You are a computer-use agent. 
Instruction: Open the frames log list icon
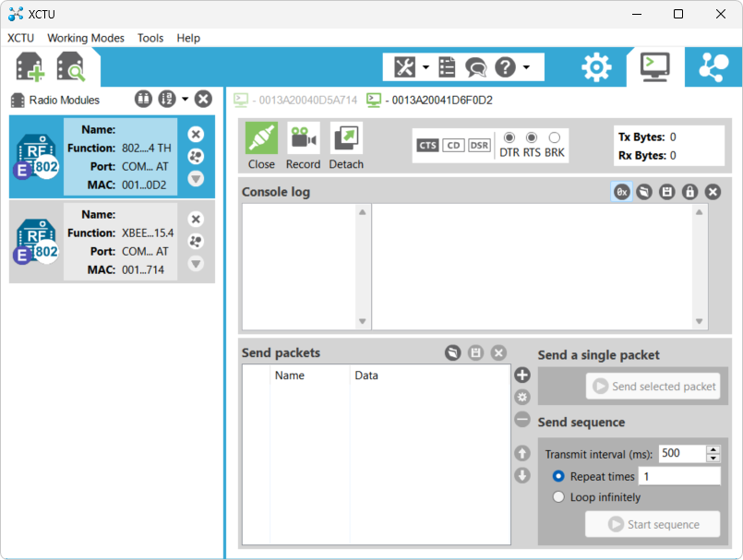[447, 66]
